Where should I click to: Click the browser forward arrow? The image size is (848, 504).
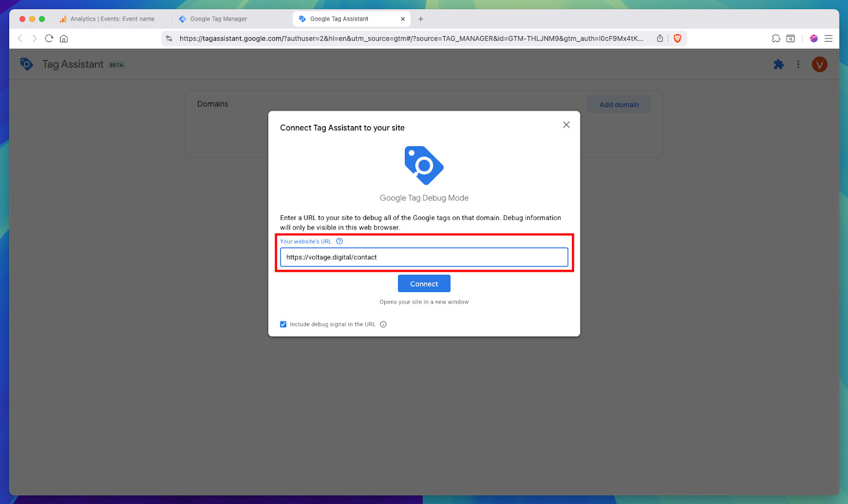(x=34, y=39)
